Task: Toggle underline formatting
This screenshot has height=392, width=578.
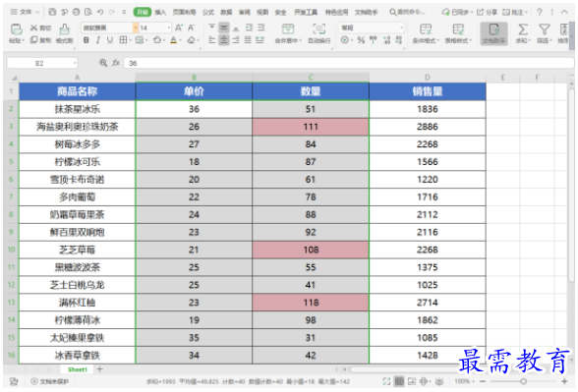Action: pyautogui.click(x=110, y=40)
